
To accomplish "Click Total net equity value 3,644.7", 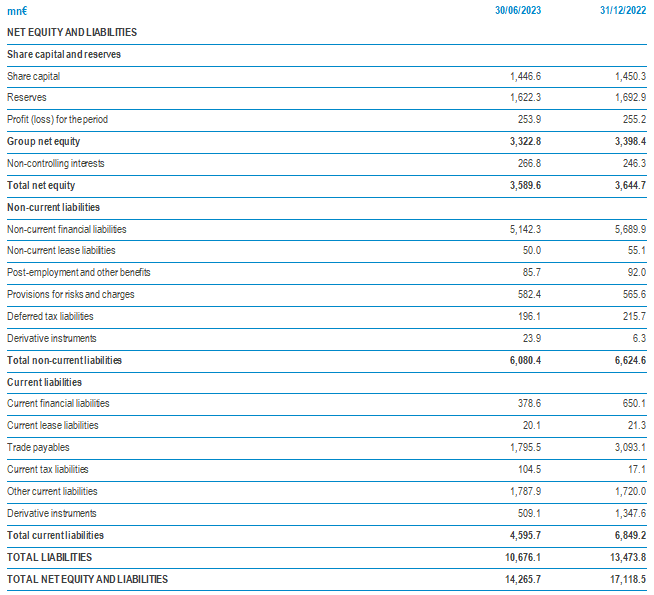I will point(630,185).
